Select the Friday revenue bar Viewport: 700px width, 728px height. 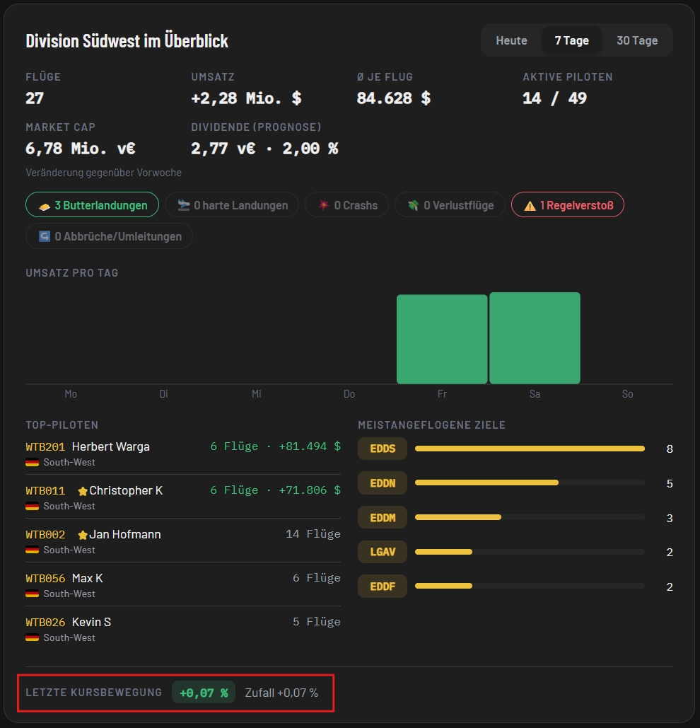(442, 340)
